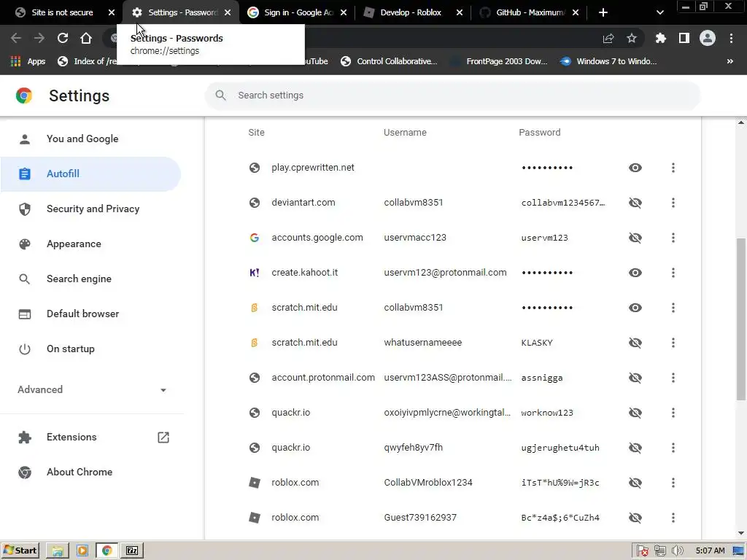
Task: Open the side panel icon
Action: [684, 38]
